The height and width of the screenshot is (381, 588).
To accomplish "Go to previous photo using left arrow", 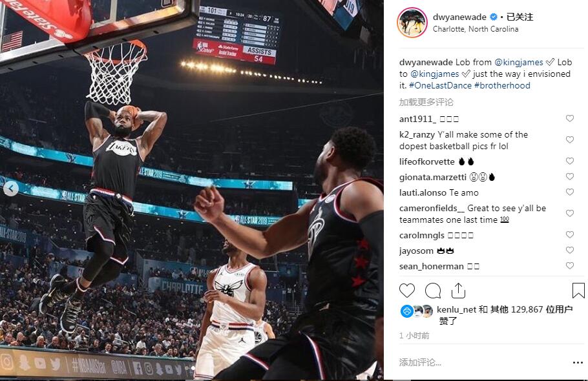I will pos(11,189).
